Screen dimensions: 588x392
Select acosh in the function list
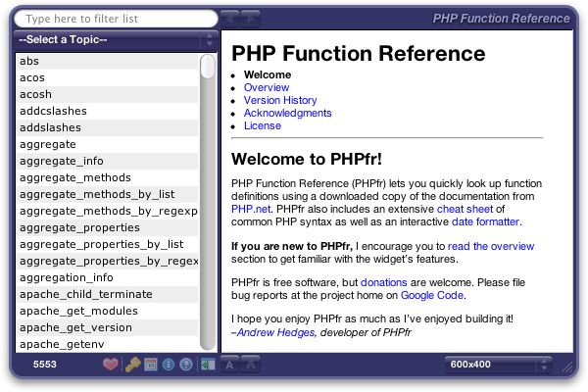(x=107, y=94)
